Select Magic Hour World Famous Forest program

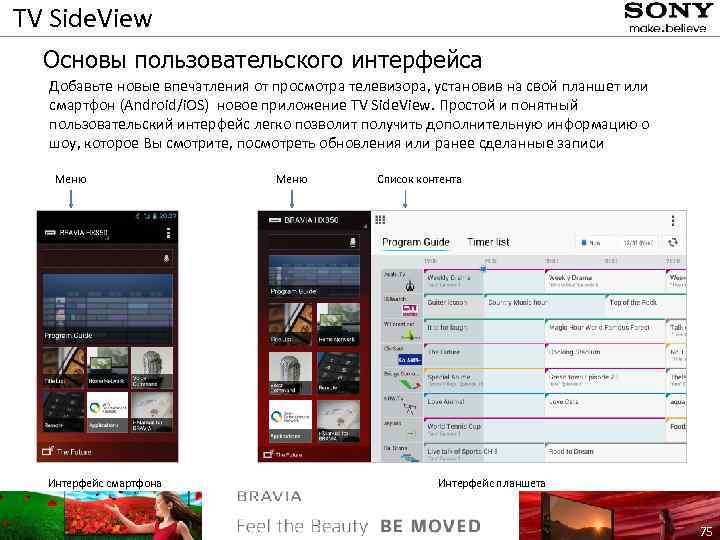click(x=605, y=330)
